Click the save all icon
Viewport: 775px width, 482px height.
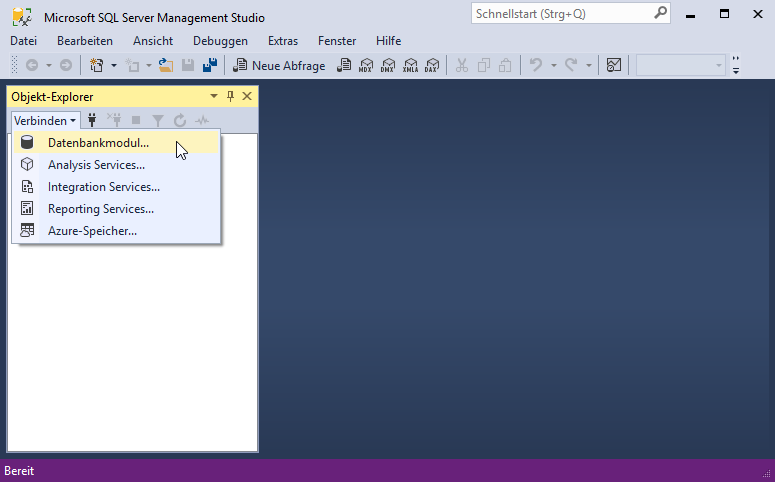210,65
